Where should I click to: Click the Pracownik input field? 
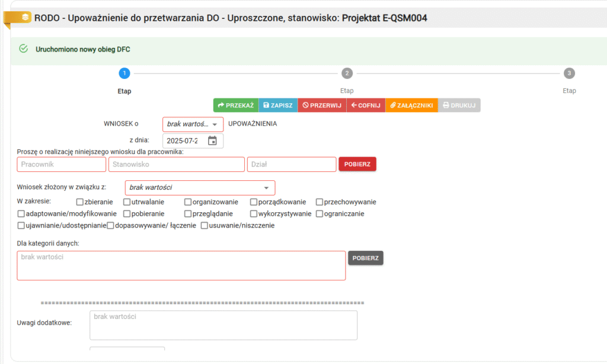[62, 164]
